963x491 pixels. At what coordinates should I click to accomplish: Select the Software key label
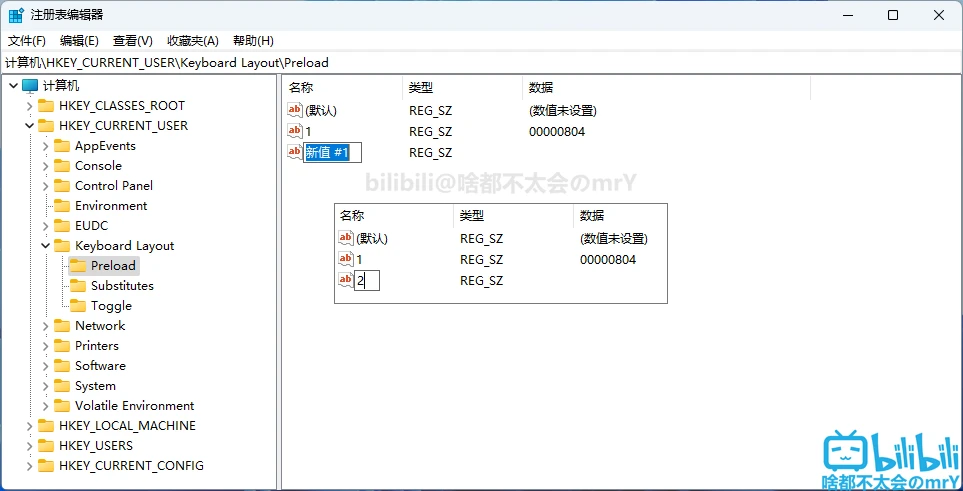tap(100, 366)
